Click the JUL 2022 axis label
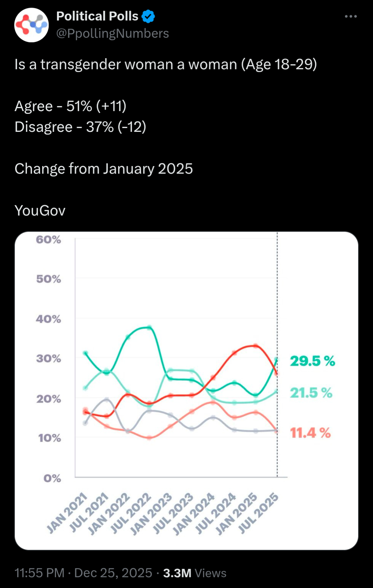 (131, 513)
